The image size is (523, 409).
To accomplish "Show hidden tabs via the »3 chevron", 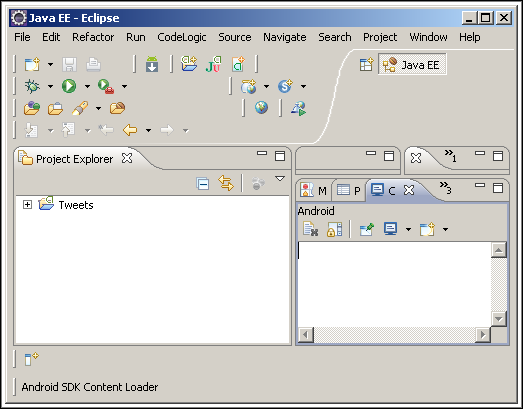I will pyautogui.click(x=445, y=187).
